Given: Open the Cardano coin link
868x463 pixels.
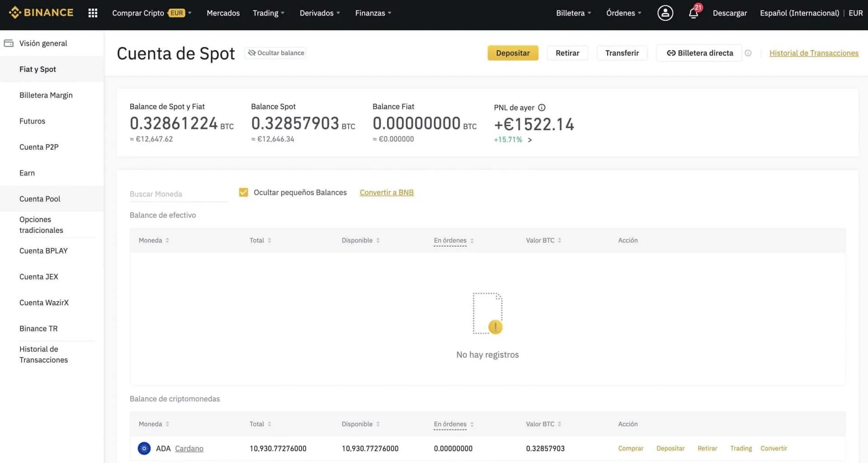Looking at the screenshot, I should (189, 449).
